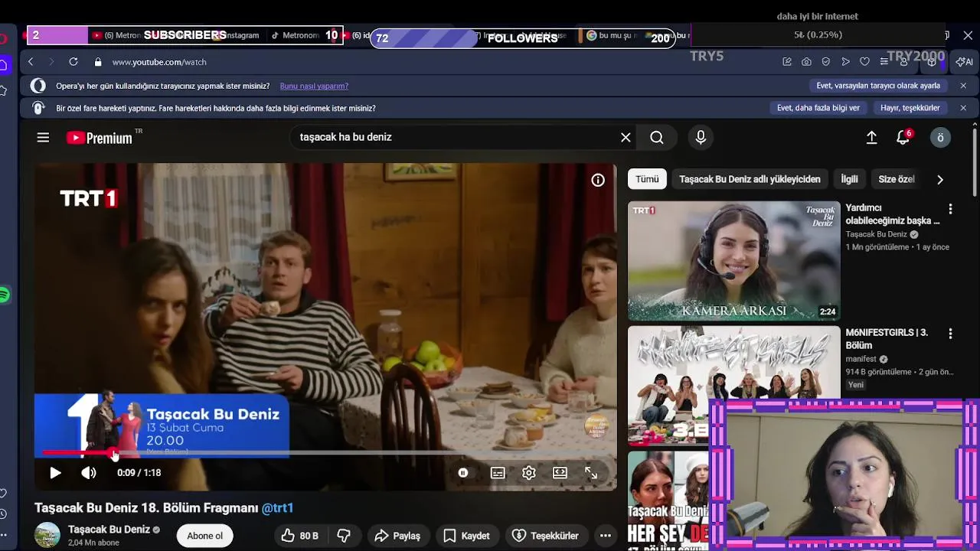Screen dimensions: 980x551
Task: Open M6NIFESTGIRLS | 3. Bölüm title
Action: tap(887, 339)
